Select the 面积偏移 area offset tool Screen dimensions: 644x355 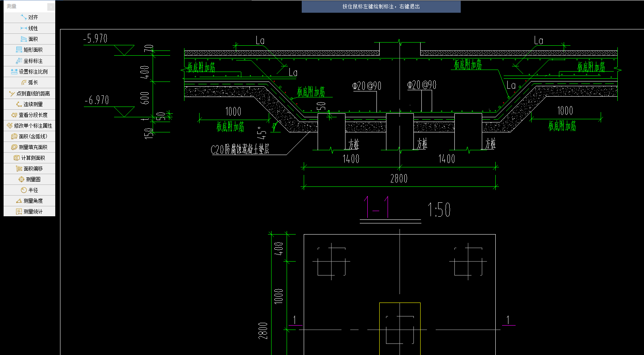[x=29, y=169]
